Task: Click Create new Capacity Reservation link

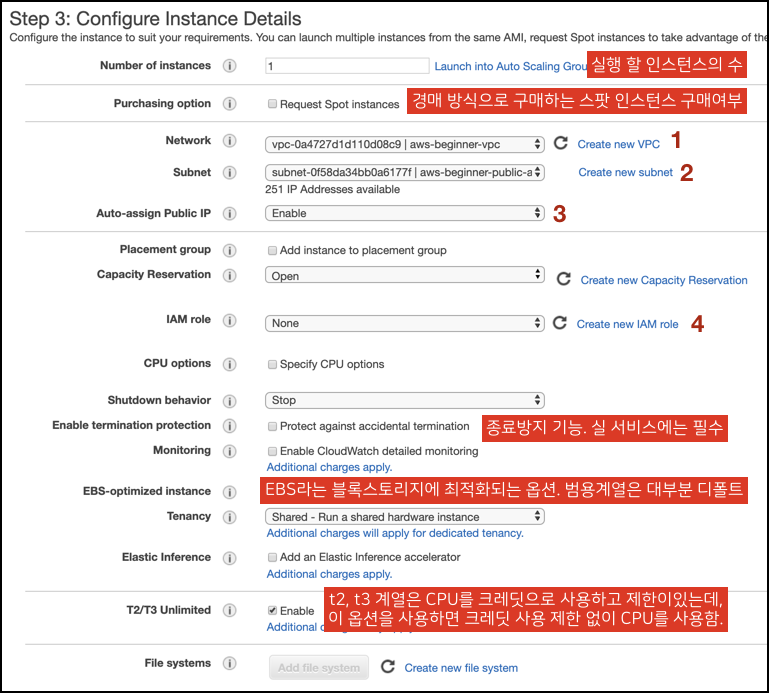Action: click(x=664, y=280)
